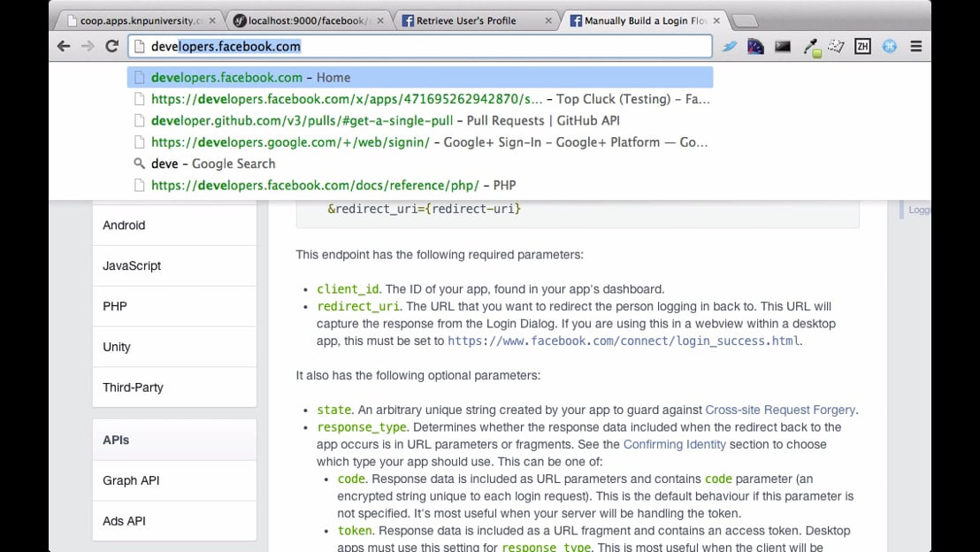Click the redirect_uri parameter name
The width and height of the screenshot is (980, 552).
tap(357, 306)
